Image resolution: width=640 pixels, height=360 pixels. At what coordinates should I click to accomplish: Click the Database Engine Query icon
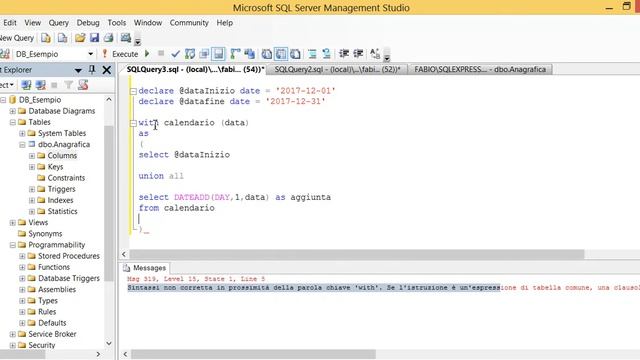click(46, 38)
